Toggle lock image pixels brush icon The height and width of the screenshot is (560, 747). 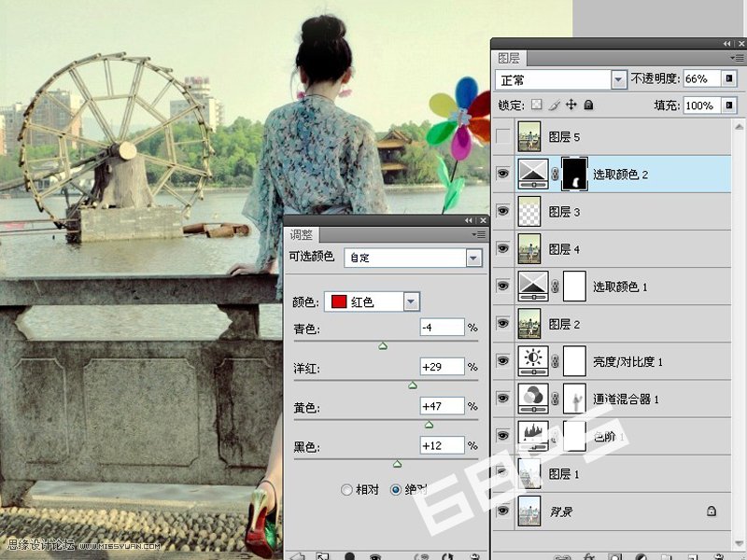pos(554,105)
